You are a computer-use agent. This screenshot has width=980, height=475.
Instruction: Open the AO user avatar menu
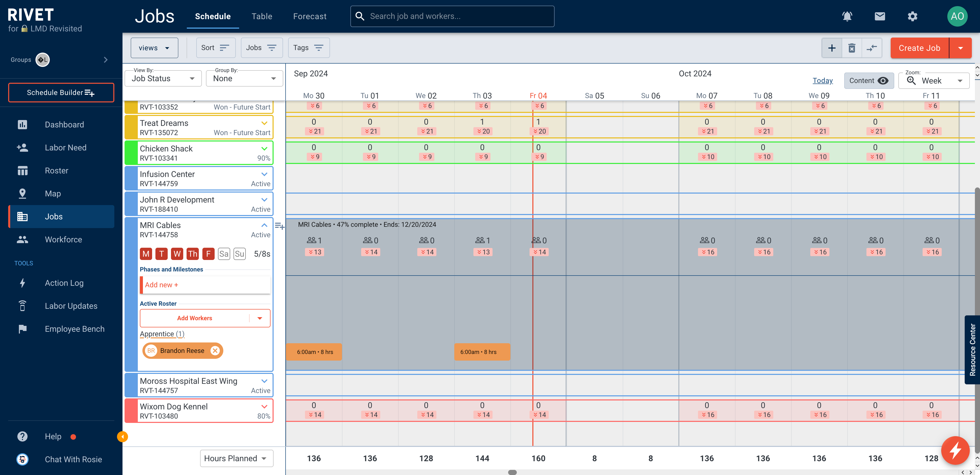pyautogui.click(x=957, y=16)
